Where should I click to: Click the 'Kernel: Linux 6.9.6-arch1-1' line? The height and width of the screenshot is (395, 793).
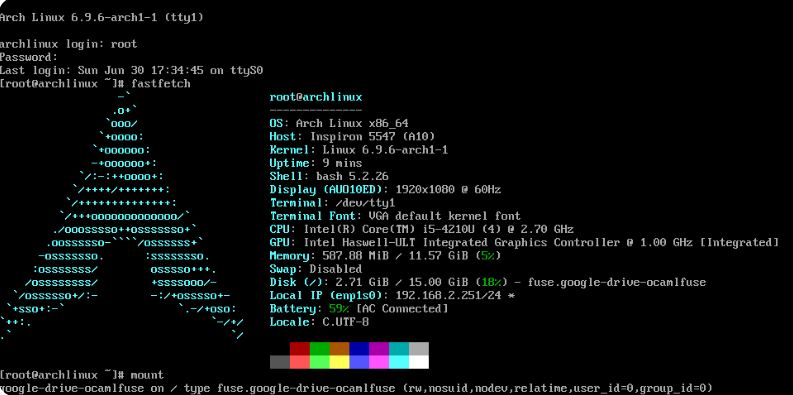359,150
